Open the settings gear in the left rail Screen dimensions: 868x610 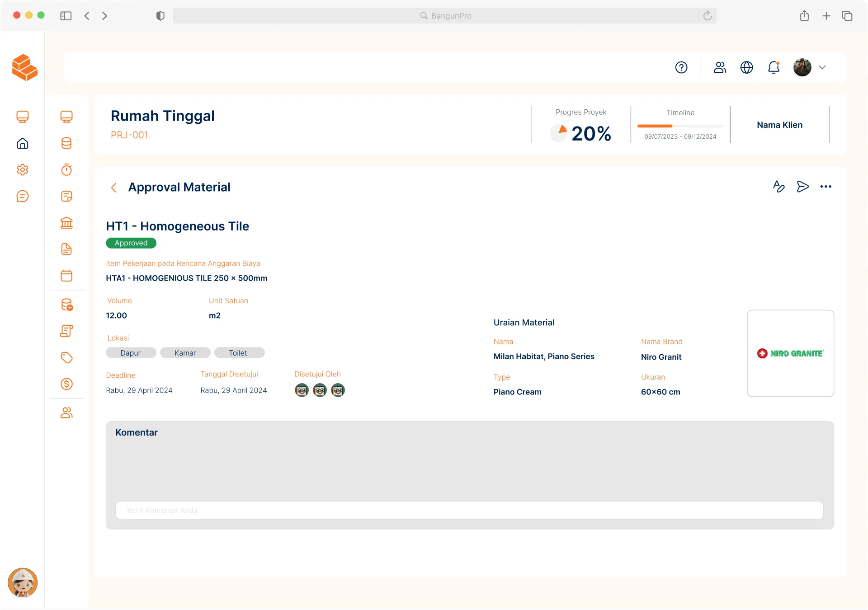point(23,170)
